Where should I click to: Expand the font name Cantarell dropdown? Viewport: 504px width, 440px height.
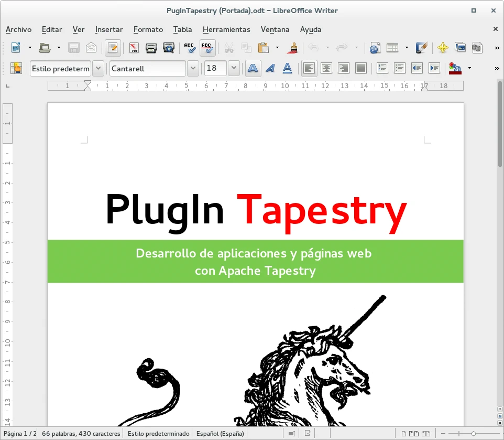click(193, 68)
